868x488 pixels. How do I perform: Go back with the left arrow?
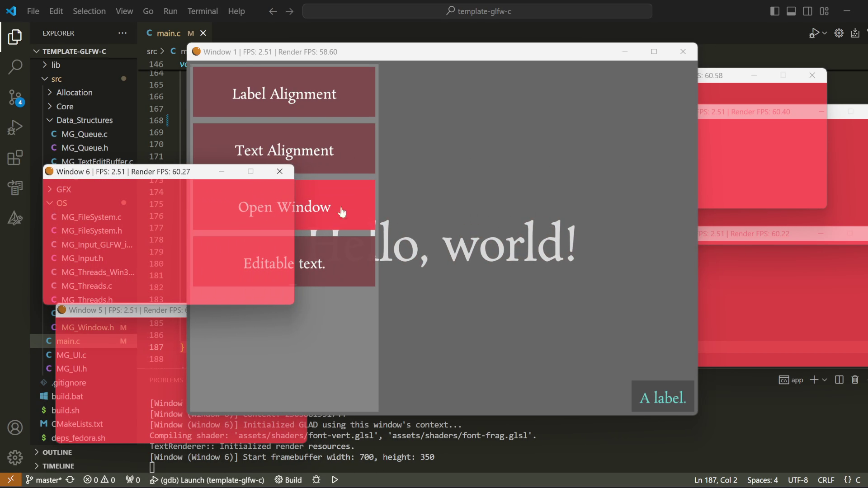coord(273,11)
